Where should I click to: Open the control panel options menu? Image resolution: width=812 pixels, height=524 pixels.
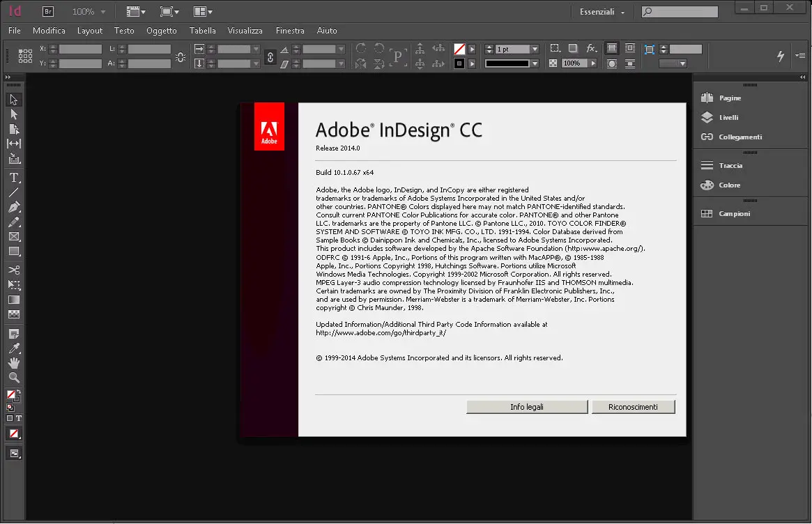[x=801, y=56]
